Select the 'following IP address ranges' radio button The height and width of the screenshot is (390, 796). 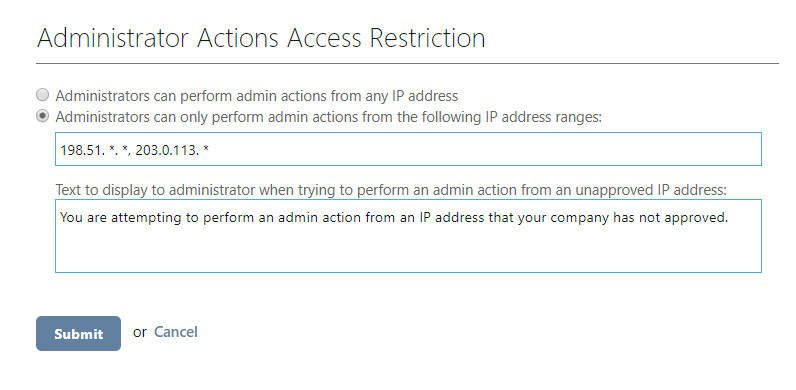click(43, 116)
